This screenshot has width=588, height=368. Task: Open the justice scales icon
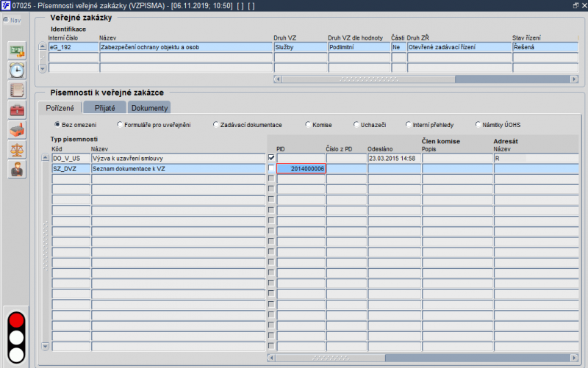(x=17, y=150)
